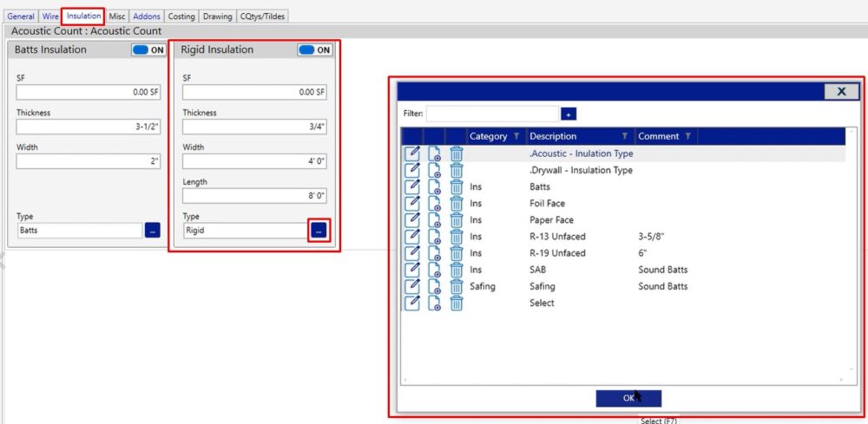
Task: Click edit pencil icon for Batts row
Action: click(413, 186)
